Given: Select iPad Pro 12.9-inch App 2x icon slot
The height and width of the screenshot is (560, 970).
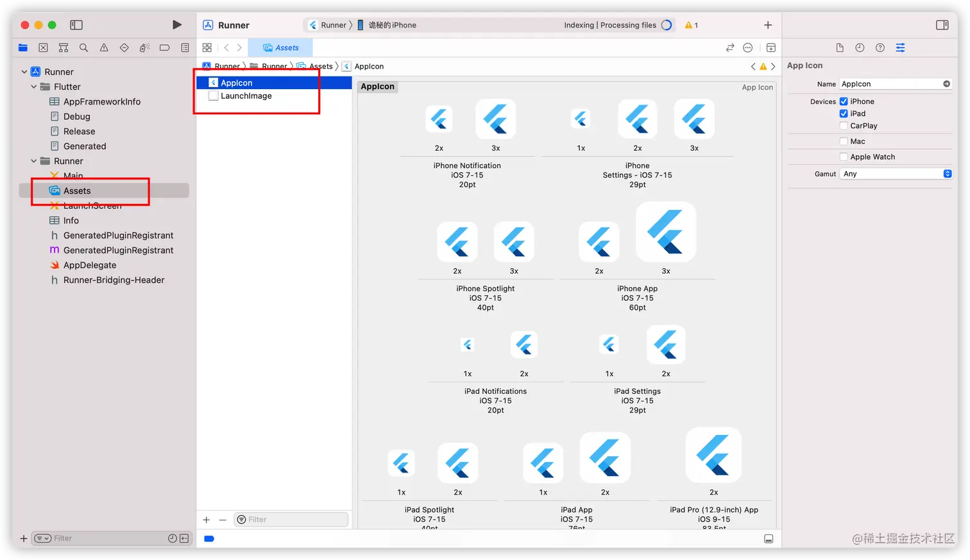Looking at the screenshot, I should pos(713,455).
